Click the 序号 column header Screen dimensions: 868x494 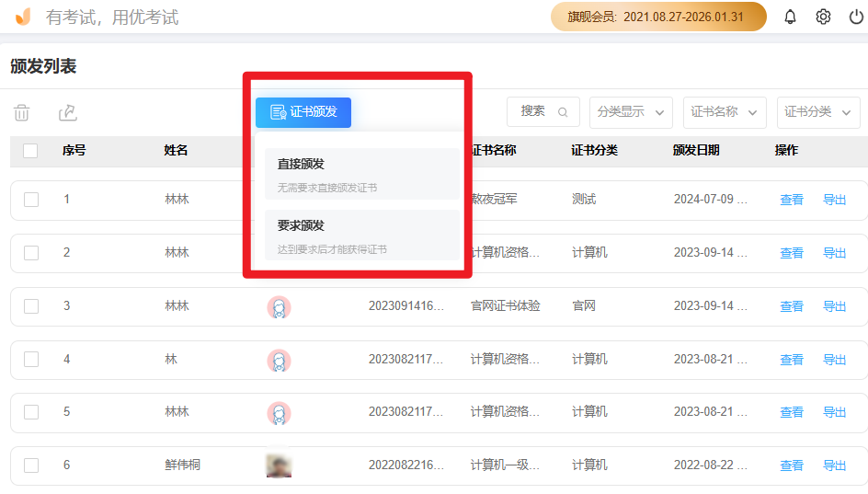(x=74, y=151)
